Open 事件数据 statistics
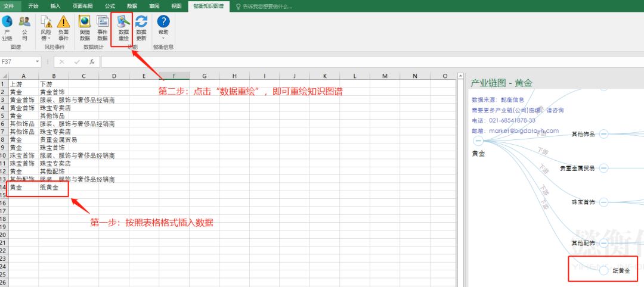 point(103,28)
